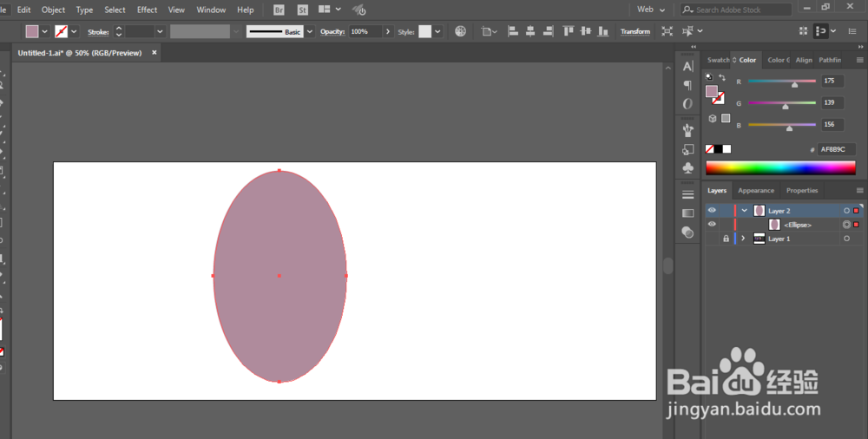Open the Color panel options menu
This screenshot has height=439, width=868.
(x=859, y=60)
